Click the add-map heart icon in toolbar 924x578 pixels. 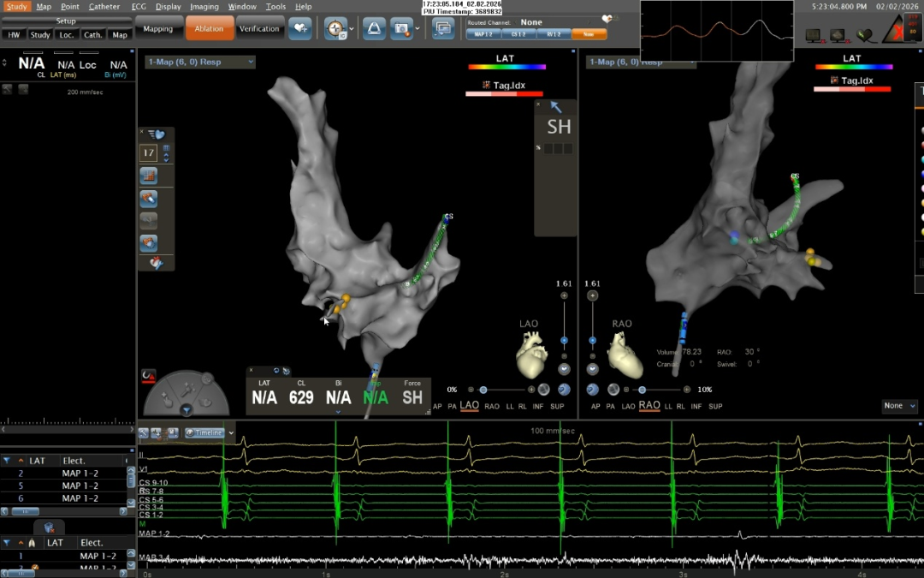(x=299, y=28)
